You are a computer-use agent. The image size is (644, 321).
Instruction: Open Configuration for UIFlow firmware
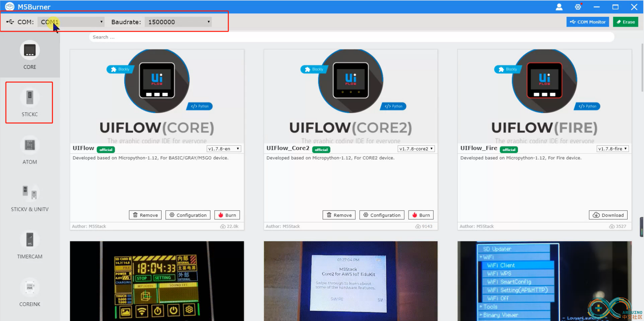tap(188, 215)
